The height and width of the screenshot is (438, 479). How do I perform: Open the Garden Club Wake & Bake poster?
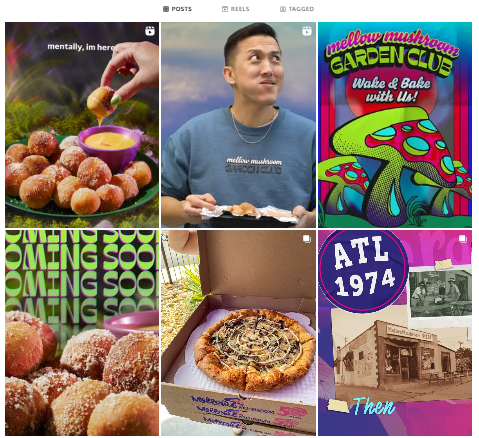coord(395,125)
